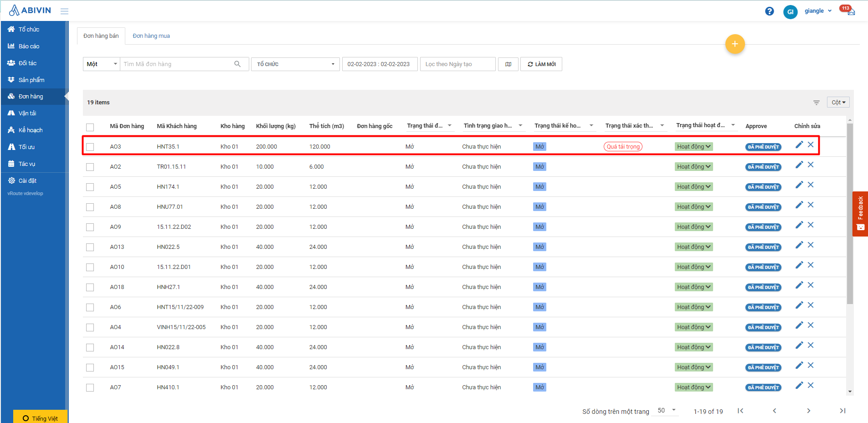Open the giangle user account dropdown
This screenshot has height=423, width=868.
(818, 11)
